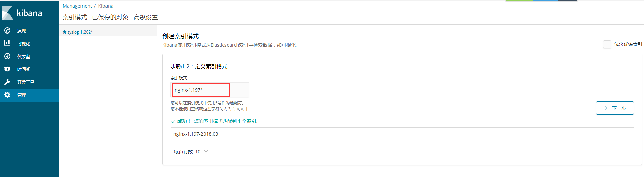Click the chevron next to 每页行数
This screenshot has width=644, height=177.
pyautogui.click(x=206, y=152)
